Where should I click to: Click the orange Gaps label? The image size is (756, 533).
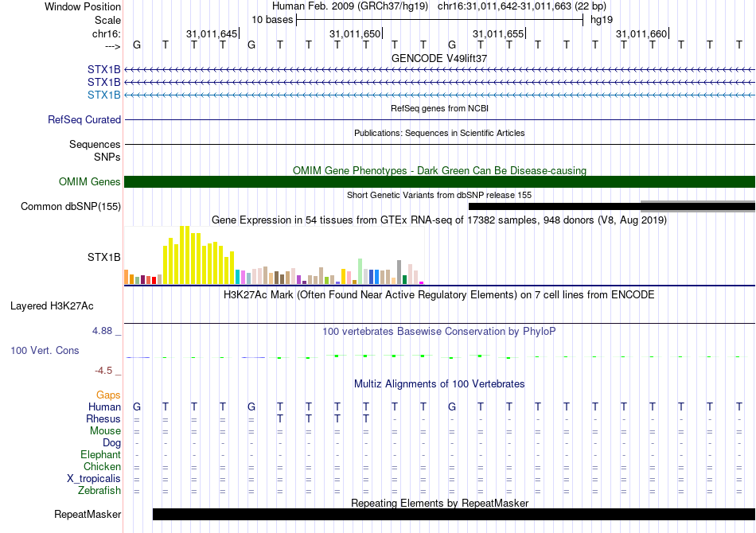tap(108, 395)
